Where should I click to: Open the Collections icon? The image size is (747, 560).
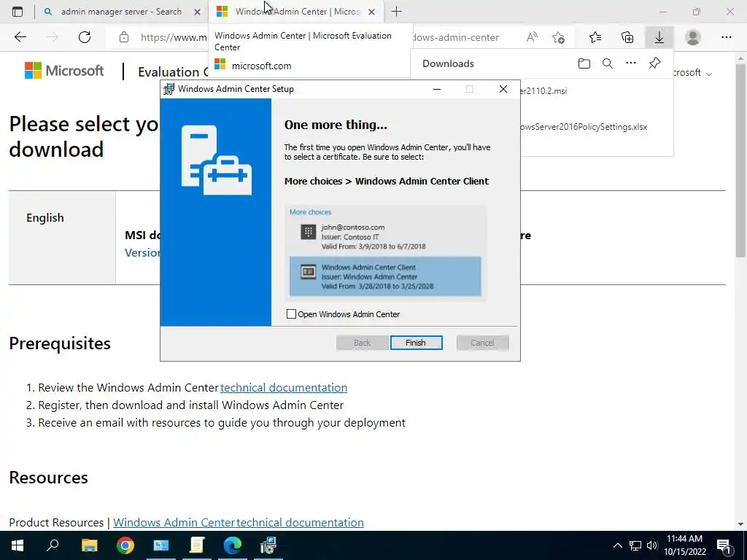point(627,37)
